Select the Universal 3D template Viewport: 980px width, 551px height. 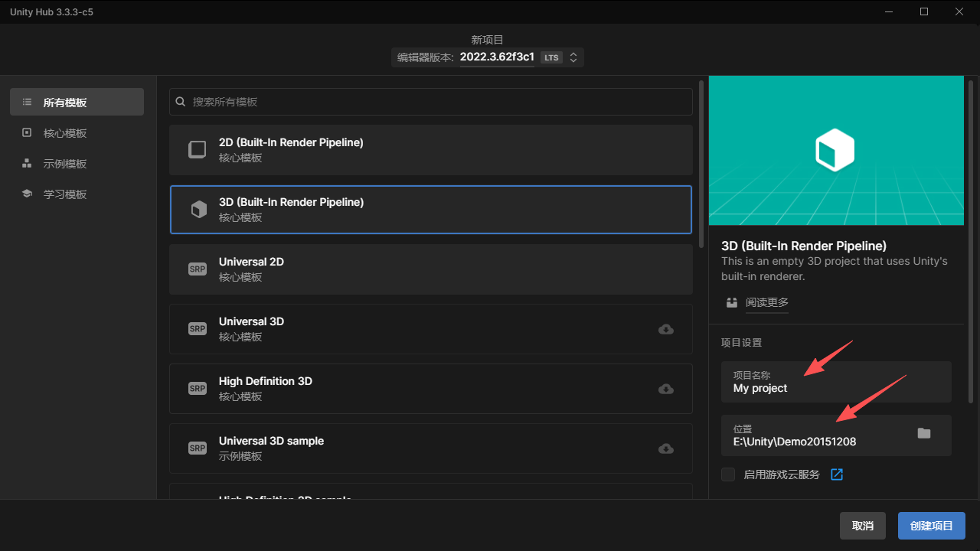pos(431,329)
